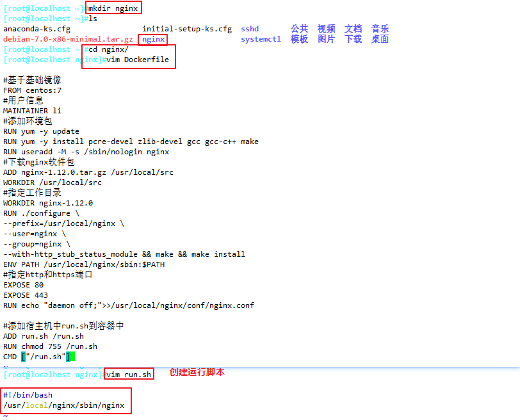The image size is (520, 420).
Task: Click the 'vim Dockerfile' command
Action: [x=138, y=60]
